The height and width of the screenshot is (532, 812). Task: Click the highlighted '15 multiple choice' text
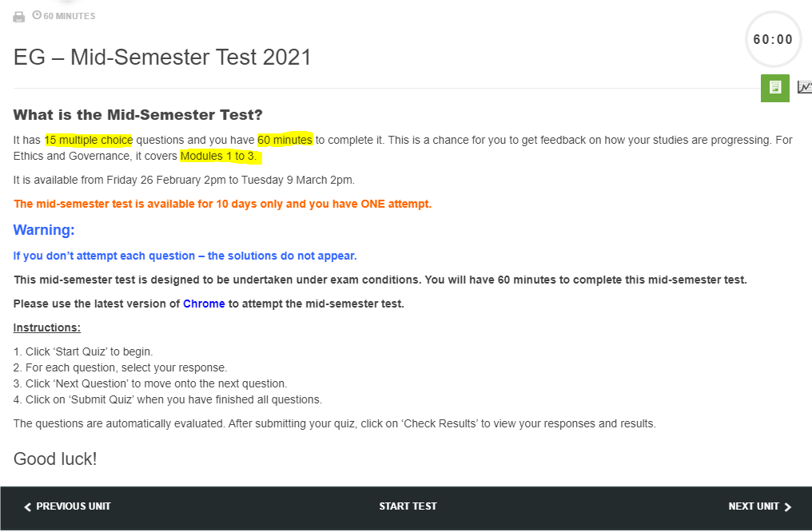[89, 141]
